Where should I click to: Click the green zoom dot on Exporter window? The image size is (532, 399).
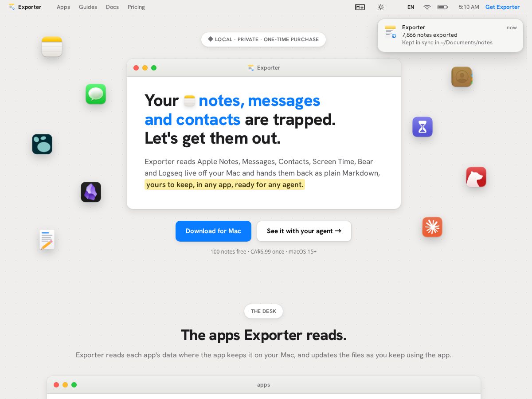[x=154, y=68]
